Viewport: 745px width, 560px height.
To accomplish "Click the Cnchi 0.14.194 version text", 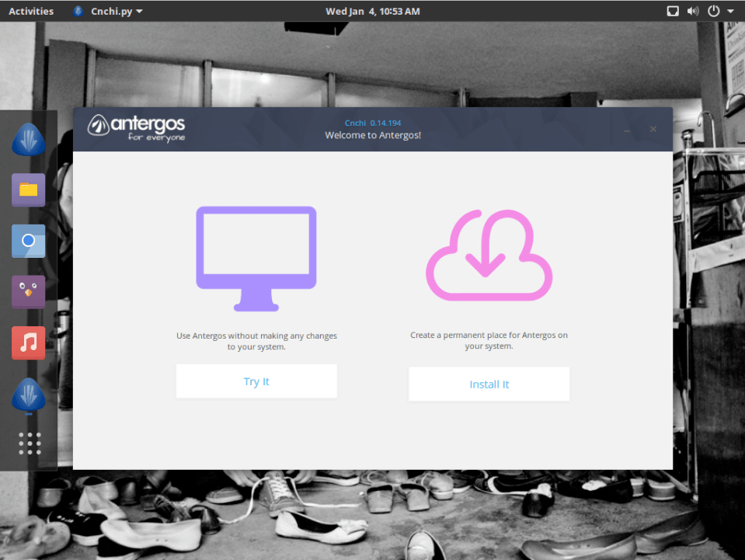I will [x=373, y=123].
